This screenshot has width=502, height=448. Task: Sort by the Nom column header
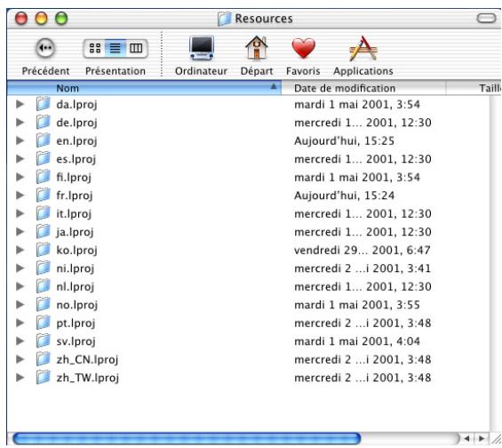point(144,88)
